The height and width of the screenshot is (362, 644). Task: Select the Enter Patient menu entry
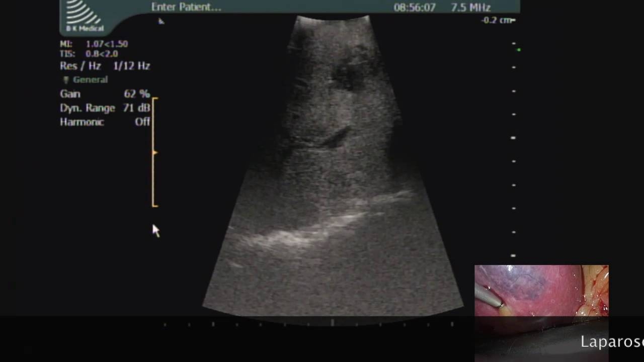coord(186,7)
